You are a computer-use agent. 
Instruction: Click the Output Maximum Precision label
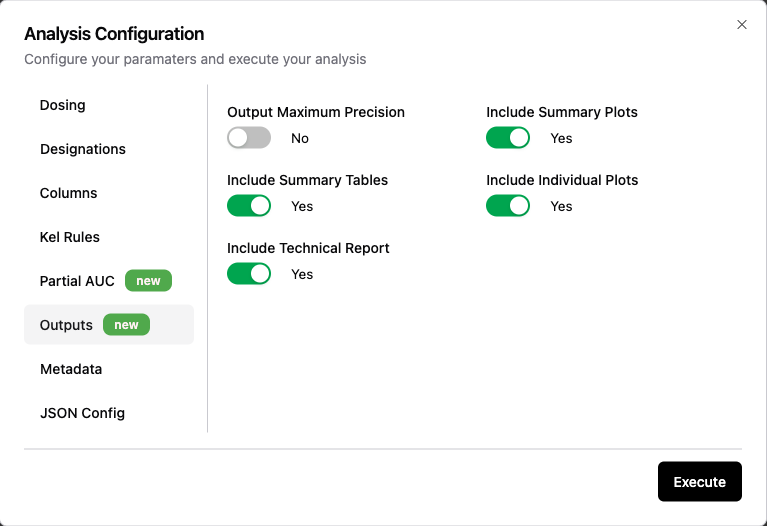click(316, 112)
